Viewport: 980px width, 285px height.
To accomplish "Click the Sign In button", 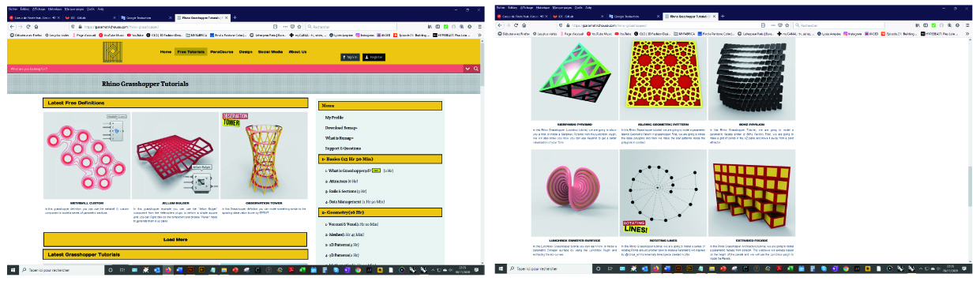I will click(351, 57).
